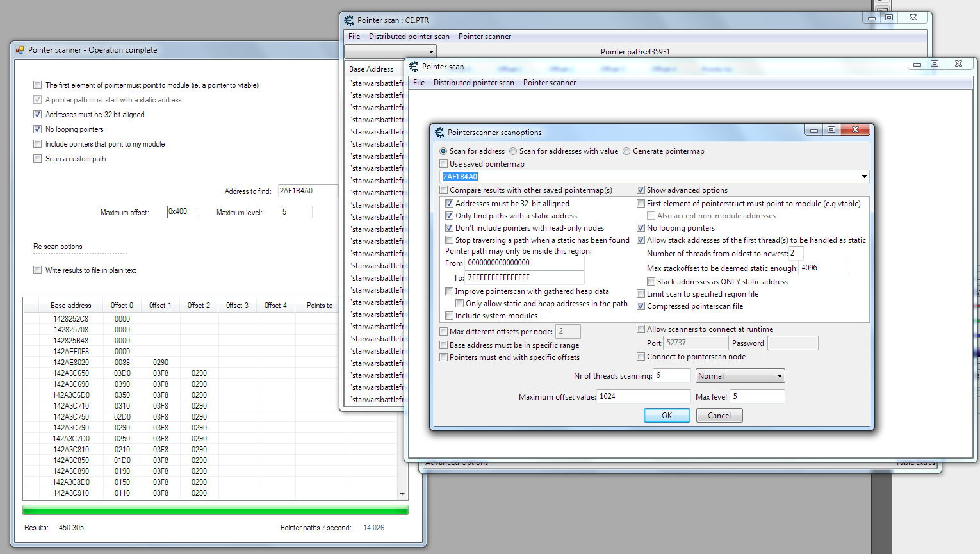Uncheck Compressed pointerscan file
980x554 pixels.
click(641, 306)
